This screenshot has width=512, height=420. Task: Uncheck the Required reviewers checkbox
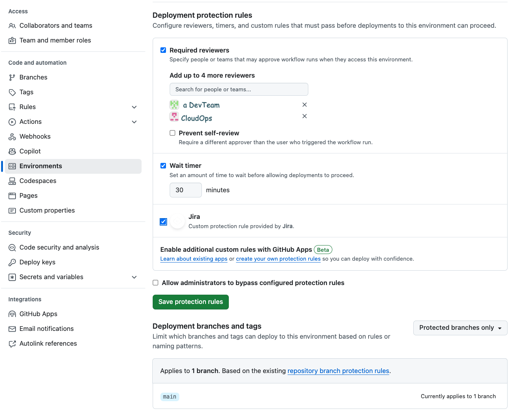click(163, 50)
